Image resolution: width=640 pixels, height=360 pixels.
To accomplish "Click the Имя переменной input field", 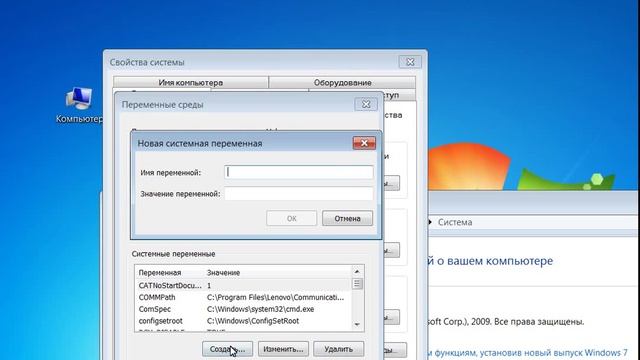I will (299, 172).
